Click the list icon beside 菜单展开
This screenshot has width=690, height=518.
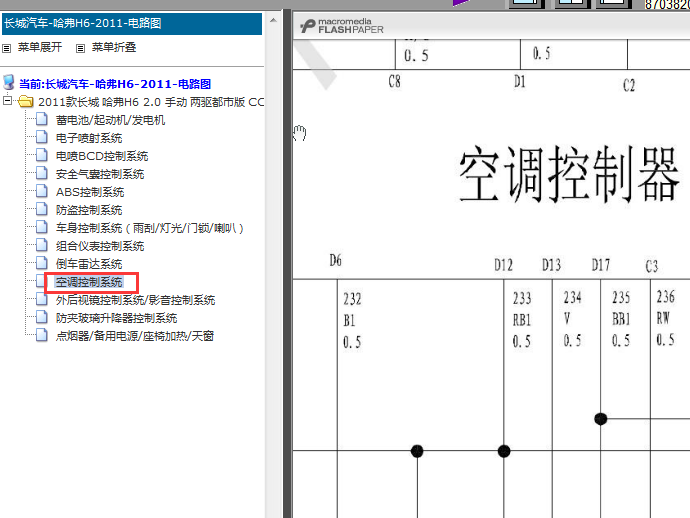(x=7, y=48)
